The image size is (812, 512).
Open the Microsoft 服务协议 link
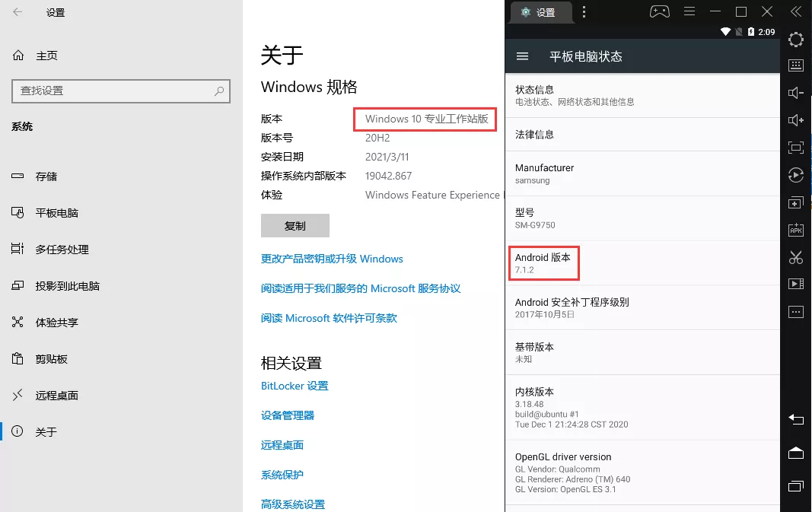pos(361,288)
